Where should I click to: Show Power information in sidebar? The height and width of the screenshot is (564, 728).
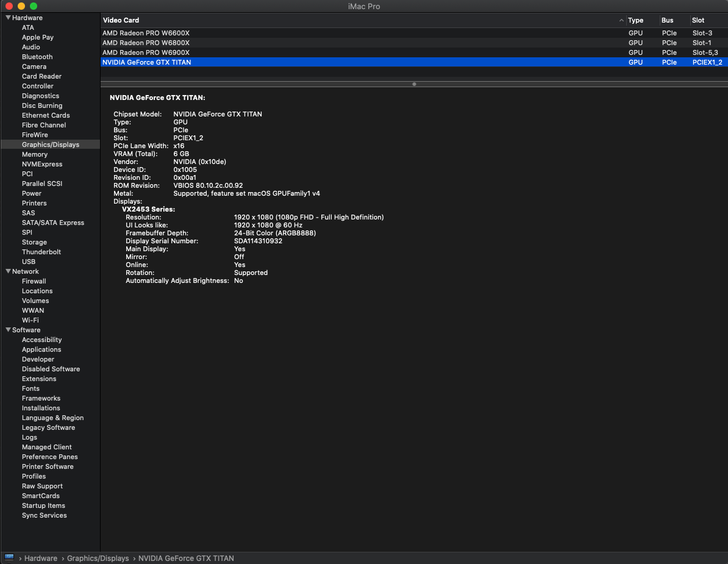(x=32, y=193)
